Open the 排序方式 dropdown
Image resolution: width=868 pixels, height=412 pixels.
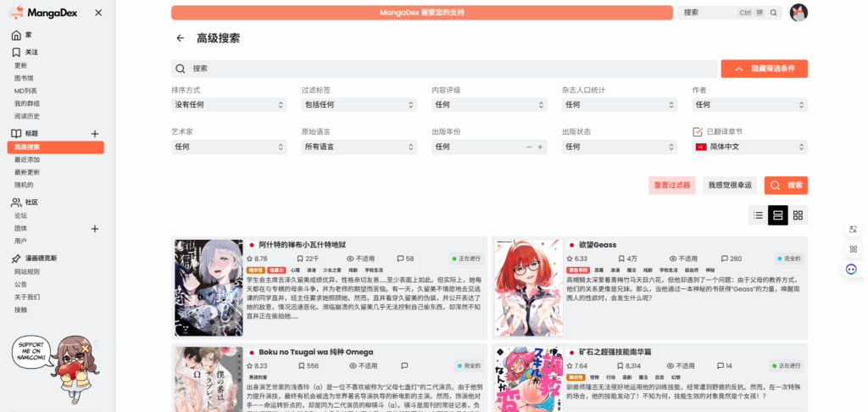click(229, 104)
